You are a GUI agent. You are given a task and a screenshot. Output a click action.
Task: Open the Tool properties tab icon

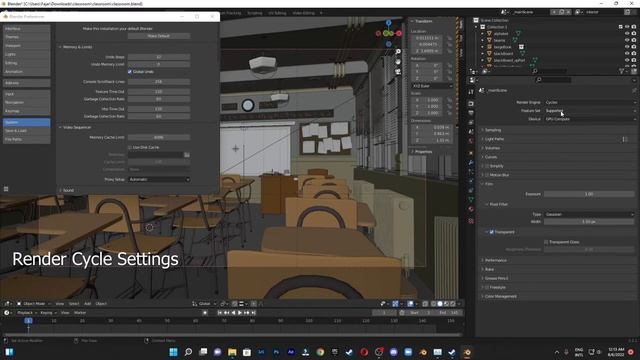(x=471, y=92)
